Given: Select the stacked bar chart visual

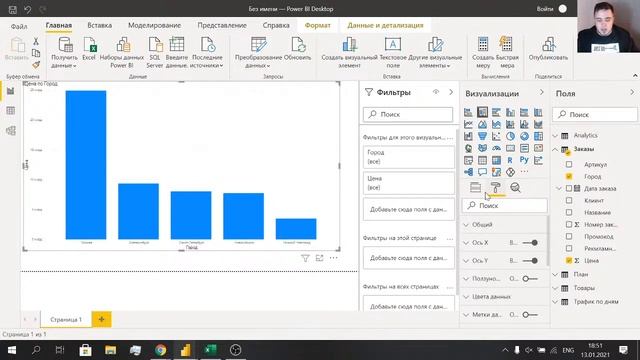Looking at the screenshot, I should pos(468,112).
